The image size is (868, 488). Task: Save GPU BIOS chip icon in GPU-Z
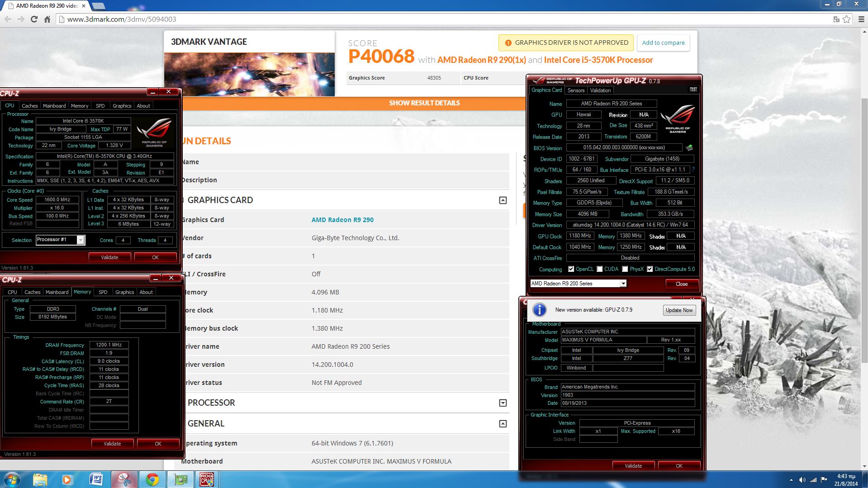pyautogui.click(x=689, y=147)
